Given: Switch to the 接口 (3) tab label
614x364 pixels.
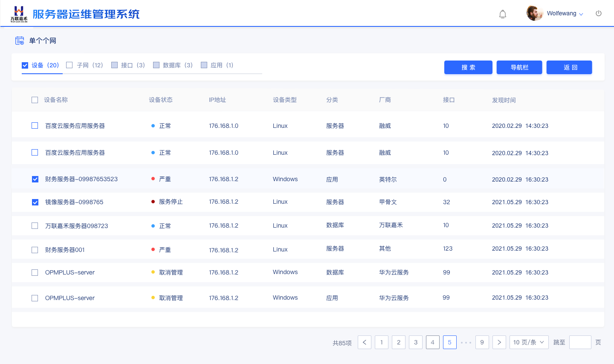Looking at the screenshot, I should (x=133, y=65).
